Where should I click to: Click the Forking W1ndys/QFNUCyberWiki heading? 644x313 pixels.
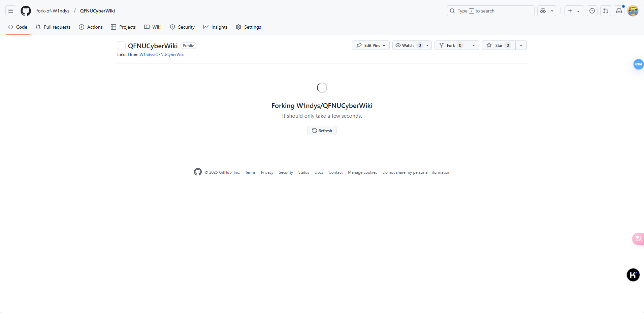click(322, 106)
